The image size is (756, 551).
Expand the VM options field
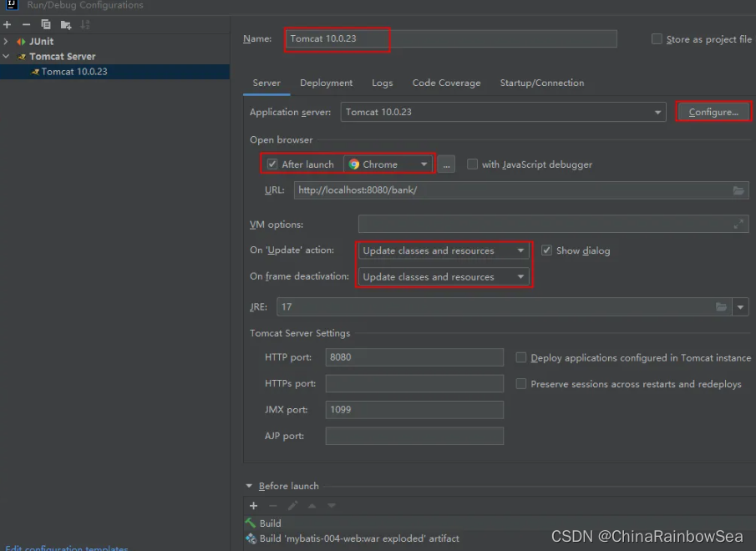tap(738, 225)
